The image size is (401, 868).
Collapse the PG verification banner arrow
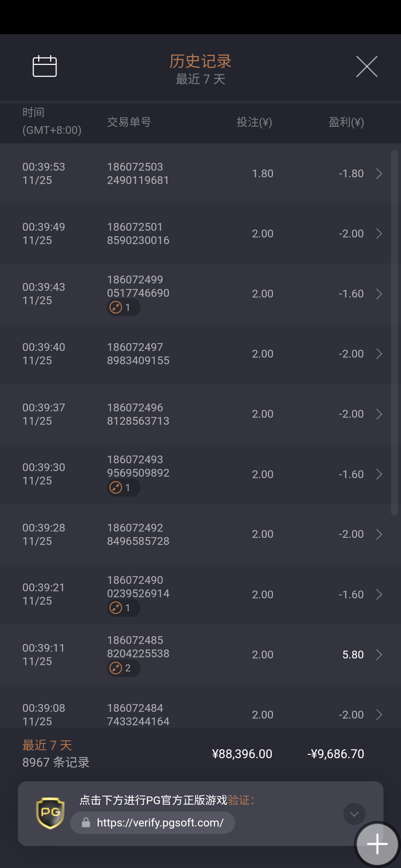click(x=354, y=814)
